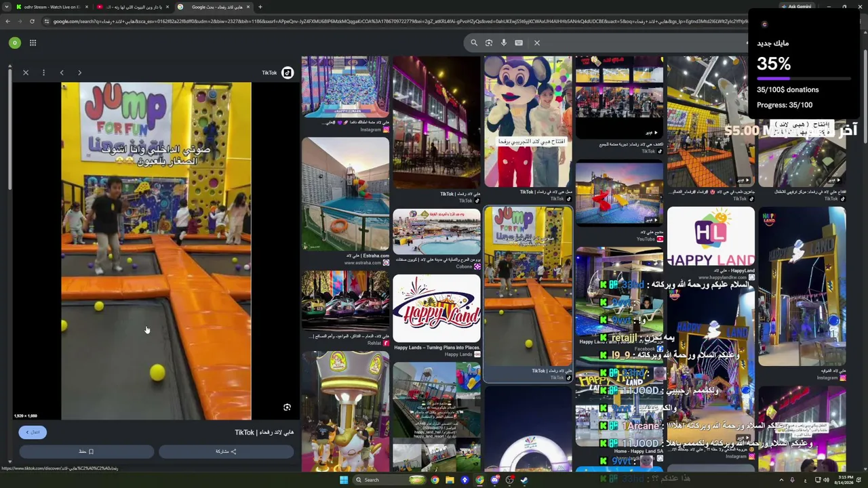Click the browser address bar URL
Image resolution: width=868 pixels, height=488 pixels.
400,21
